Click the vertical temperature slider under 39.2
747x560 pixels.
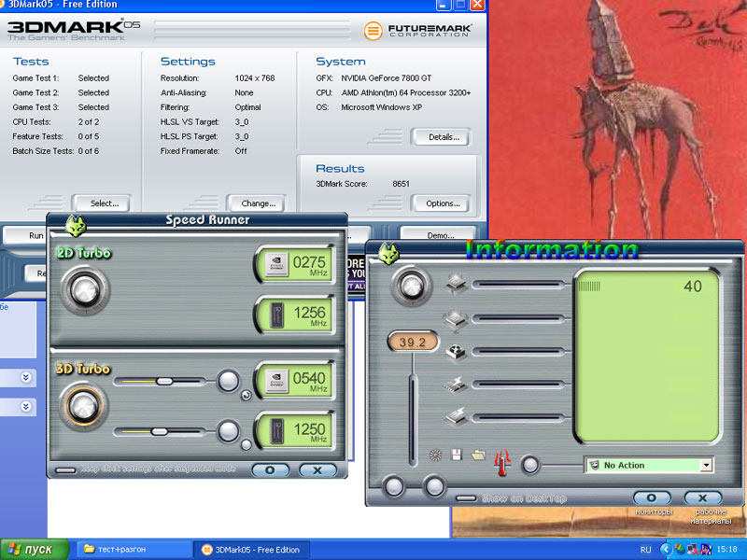(413, 419)
